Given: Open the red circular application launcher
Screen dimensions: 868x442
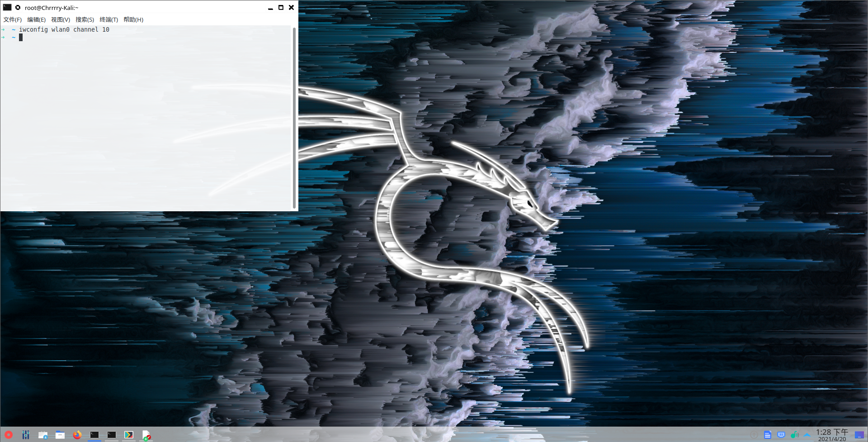Looking at the screenshot, I should pos(8,435).
